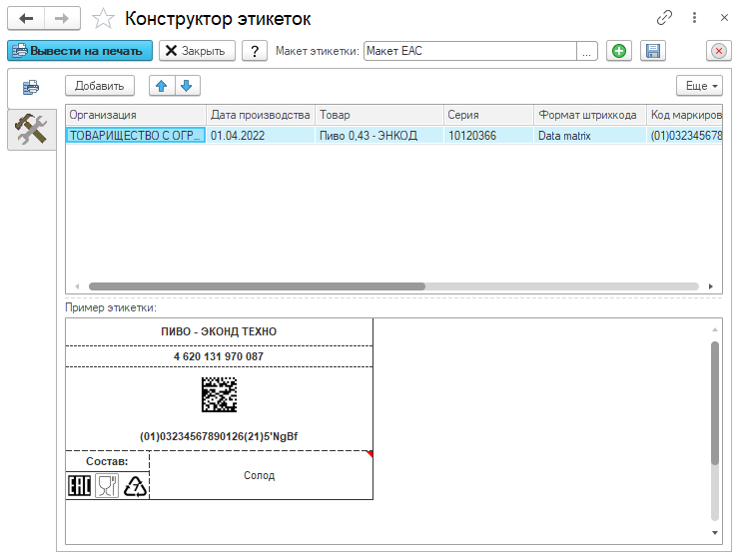Screen dimensions: 733x560
Task: Expand the Еще dropdown menu
Action: (698, 86)
